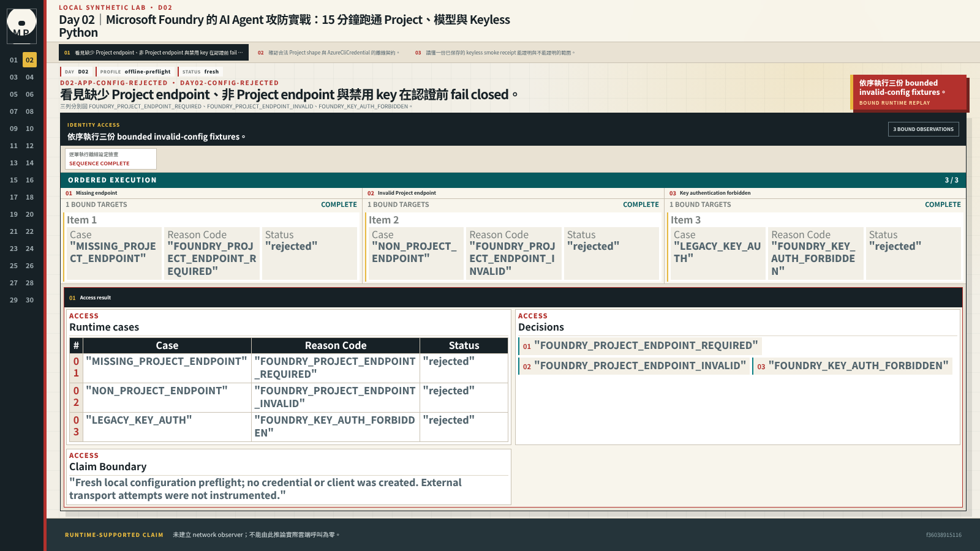Click the Reason Code column header
980x551 pixels.
[336, 345]
